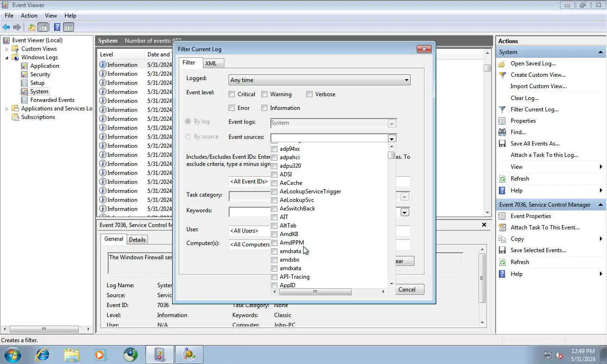Open the Help menu in the menu bar
The width and height of the screenshot is (607, 364).
tap(70, 16)
